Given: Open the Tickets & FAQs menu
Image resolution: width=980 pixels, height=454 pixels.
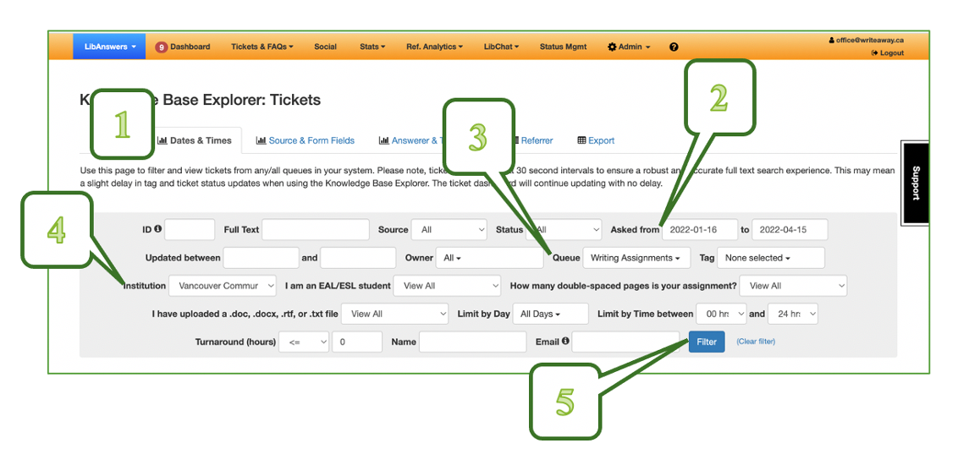Looking at the screenshot, I should 262,47.
